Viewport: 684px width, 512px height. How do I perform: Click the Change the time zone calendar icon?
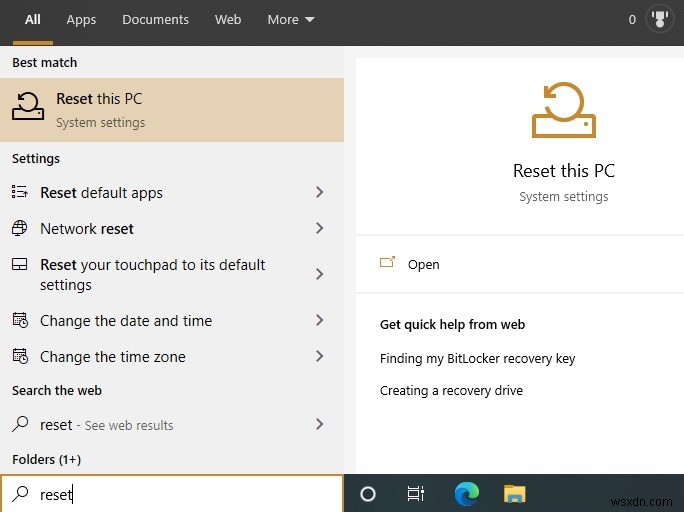pyautogui.click(x=20, y=356)
